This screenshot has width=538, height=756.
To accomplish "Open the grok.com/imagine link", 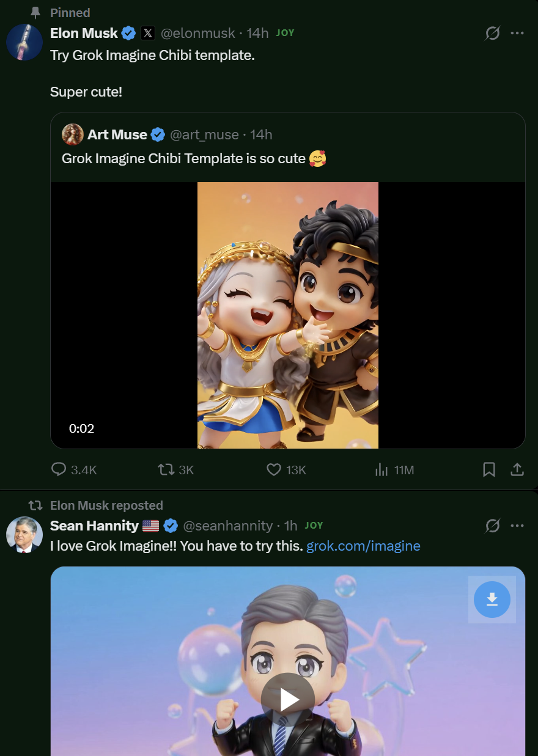I will tap(363, 546).
